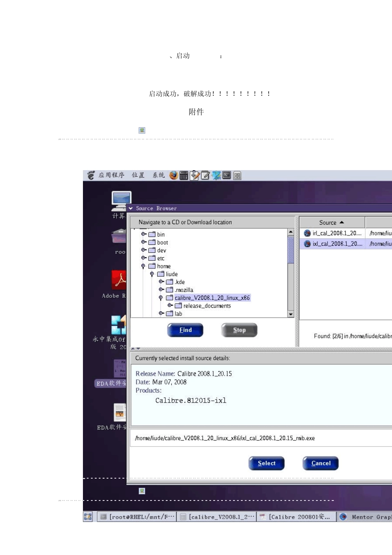Screen dimensions: 392x555
Task: Collapse the liude folder node
Action: pos(152,274)
